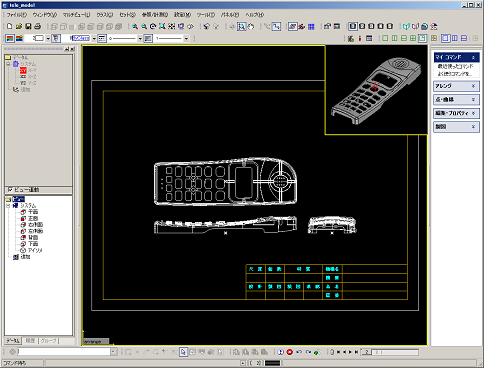Open the クラス(C) menu

point(105,15)
